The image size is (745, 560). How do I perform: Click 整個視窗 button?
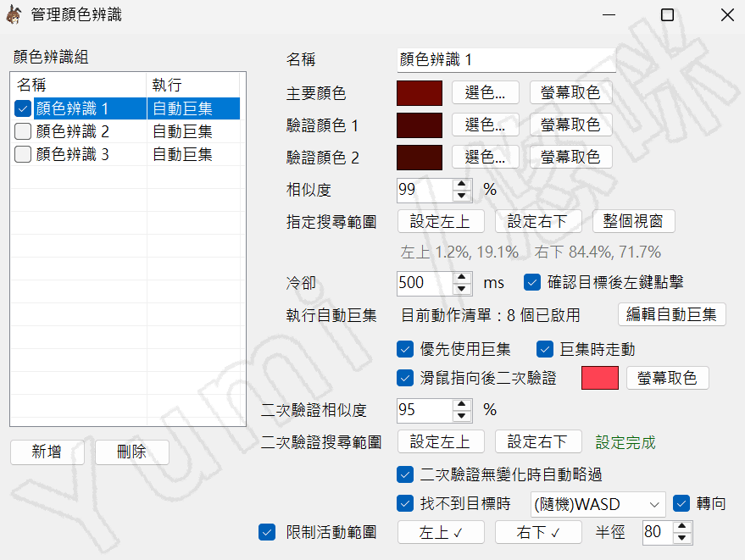pos(633,221)
